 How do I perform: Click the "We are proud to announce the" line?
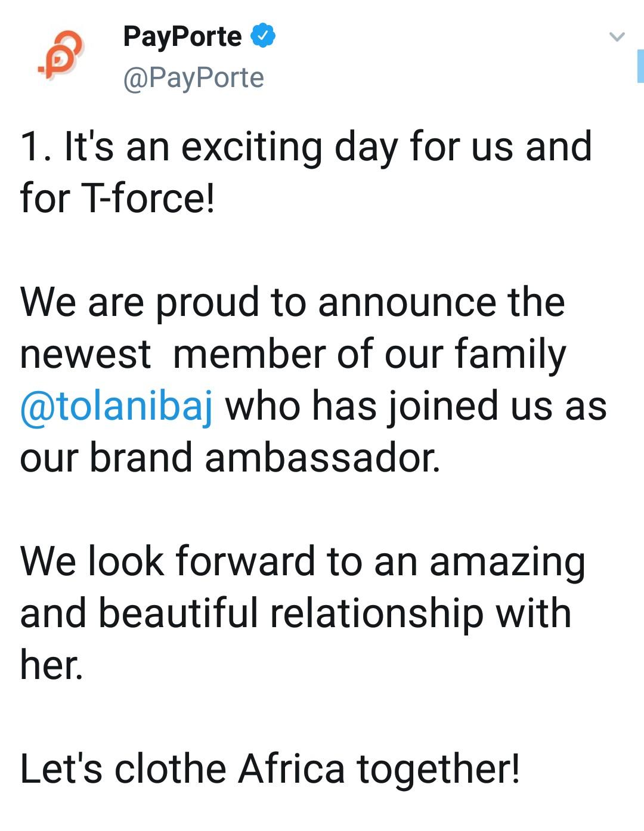pos(292,302)
